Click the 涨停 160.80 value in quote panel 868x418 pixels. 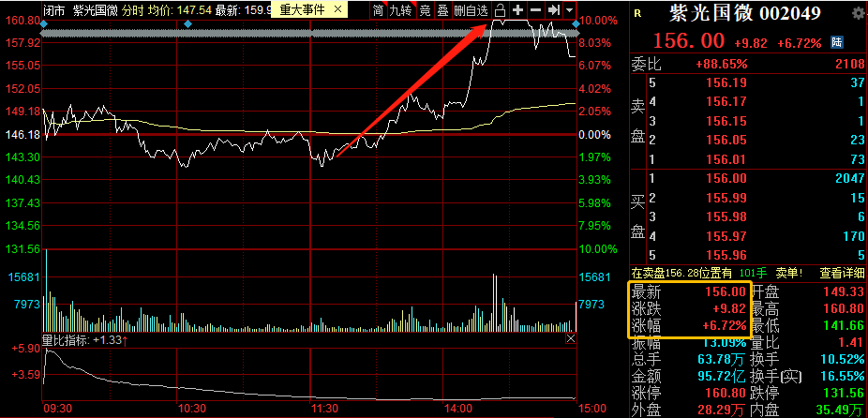[x=726, y=393]
